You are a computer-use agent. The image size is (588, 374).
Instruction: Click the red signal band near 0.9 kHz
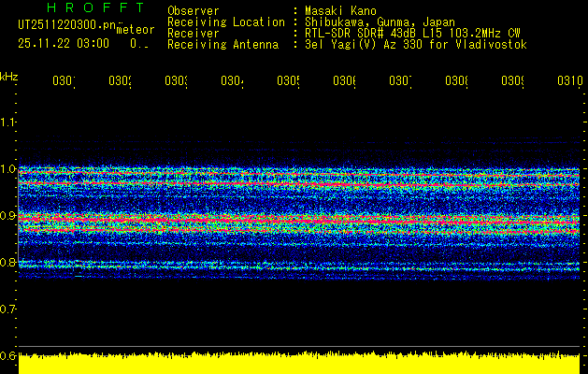pyautogui.click(x=299, y=219)
